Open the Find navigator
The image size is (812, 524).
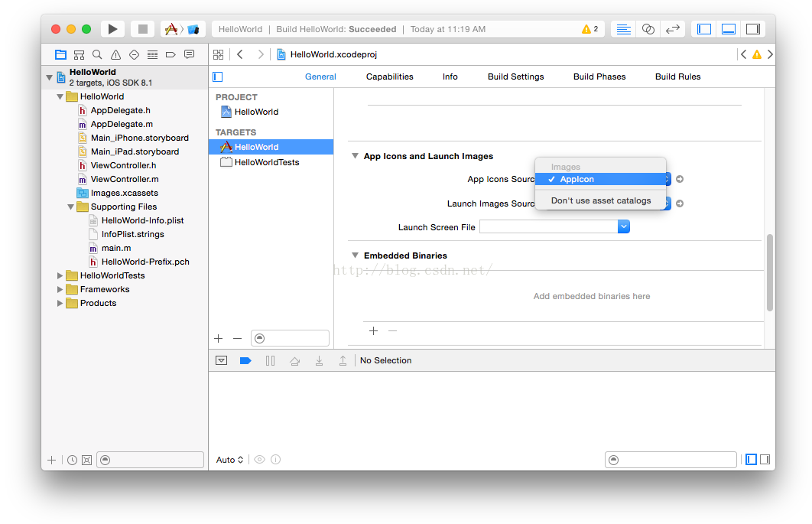(97, 54)
